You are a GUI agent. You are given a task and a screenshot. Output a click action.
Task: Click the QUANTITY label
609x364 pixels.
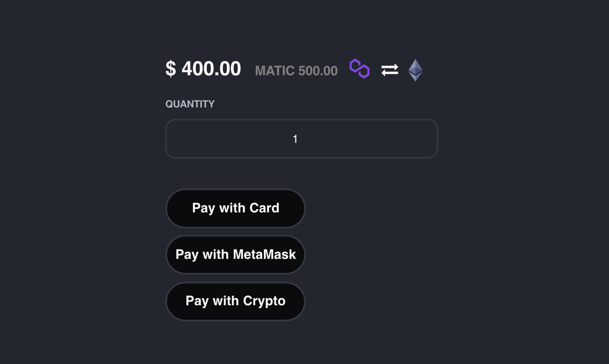(190, 104)
